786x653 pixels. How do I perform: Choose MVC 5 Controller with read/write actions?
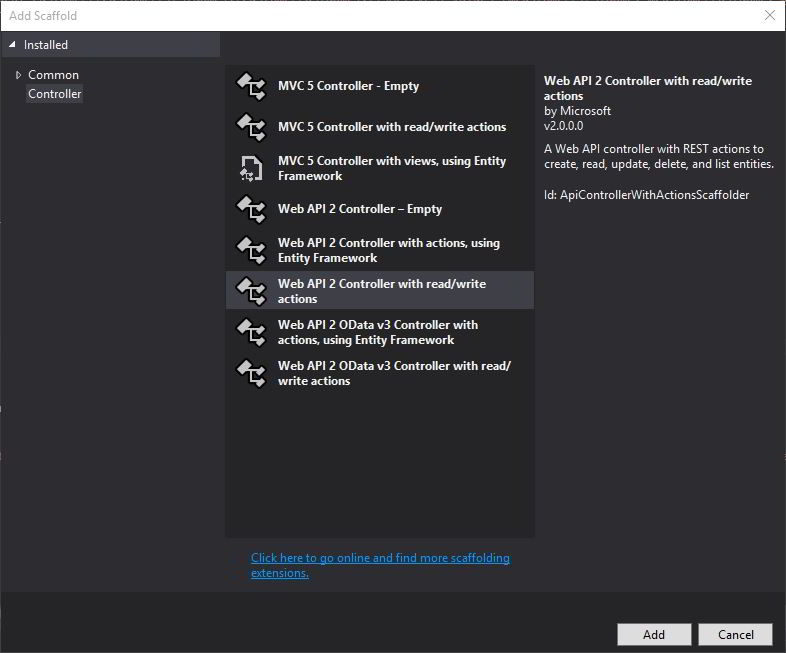(x=379, y=127)
